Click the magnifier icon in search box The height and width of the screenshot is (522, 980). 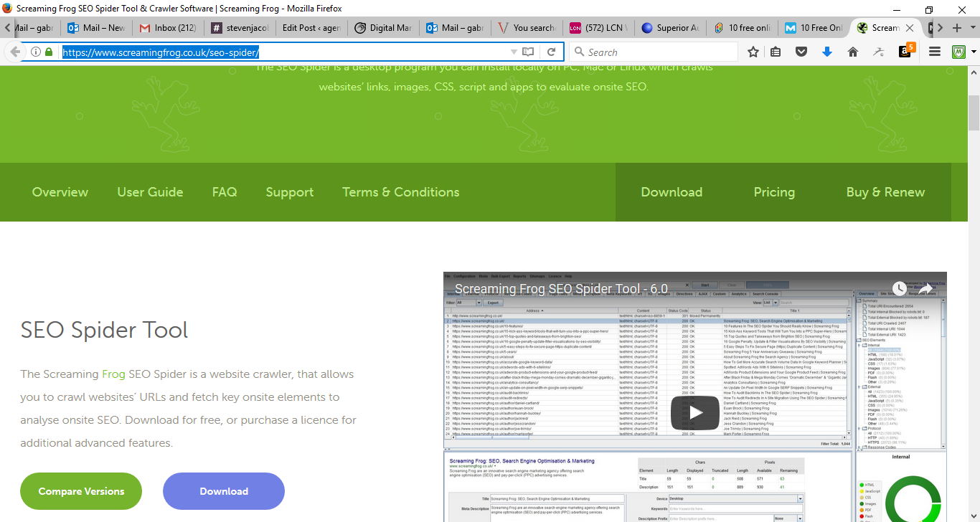[579, 52]
